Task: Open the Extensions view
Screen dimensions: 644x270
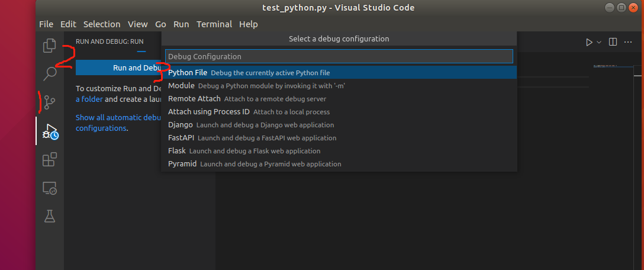Action: pyautogui.click(x=50, y=159)
